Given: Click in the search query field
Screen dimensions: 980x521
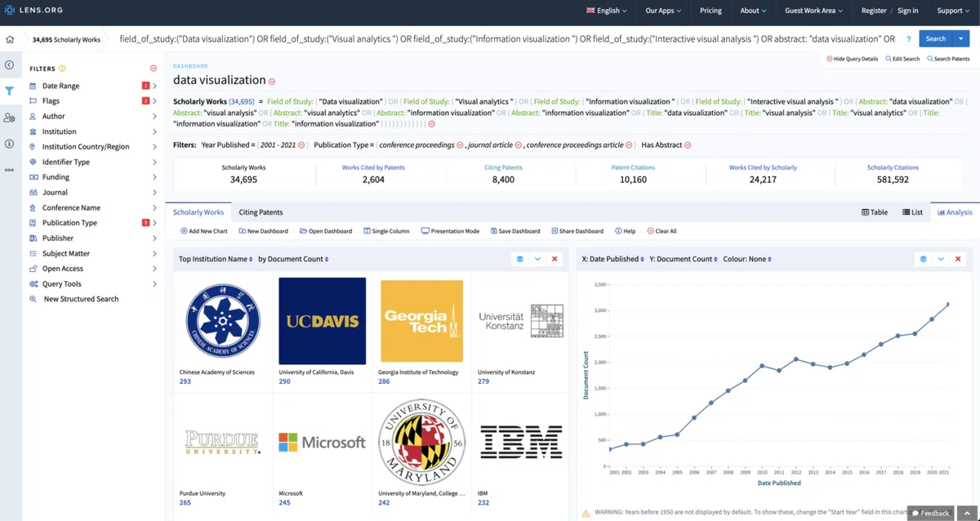Looking at the screenshot, I should pos(506,39).
